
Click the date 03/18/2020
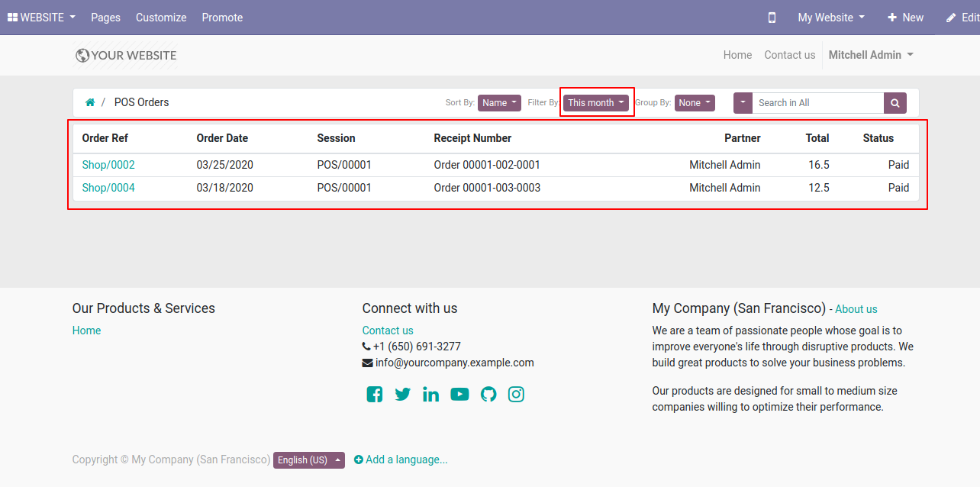pos(225,188)
